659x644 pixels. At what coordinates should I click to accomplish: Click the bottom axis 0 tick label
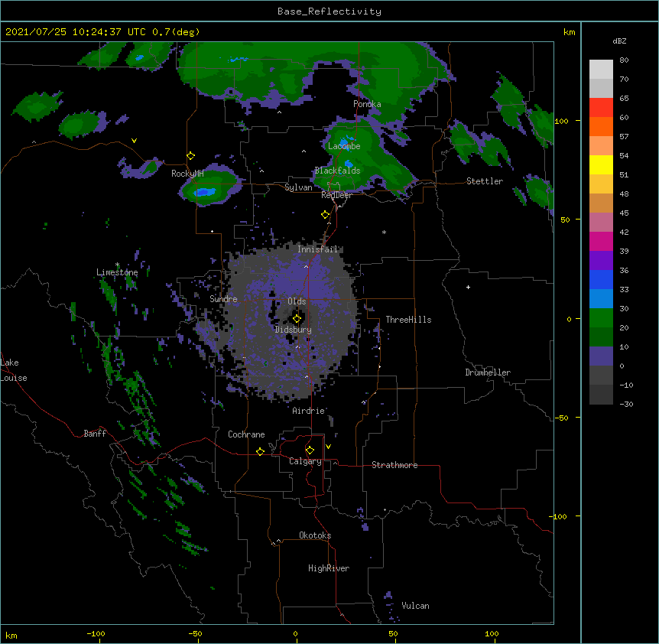point(295,634)
